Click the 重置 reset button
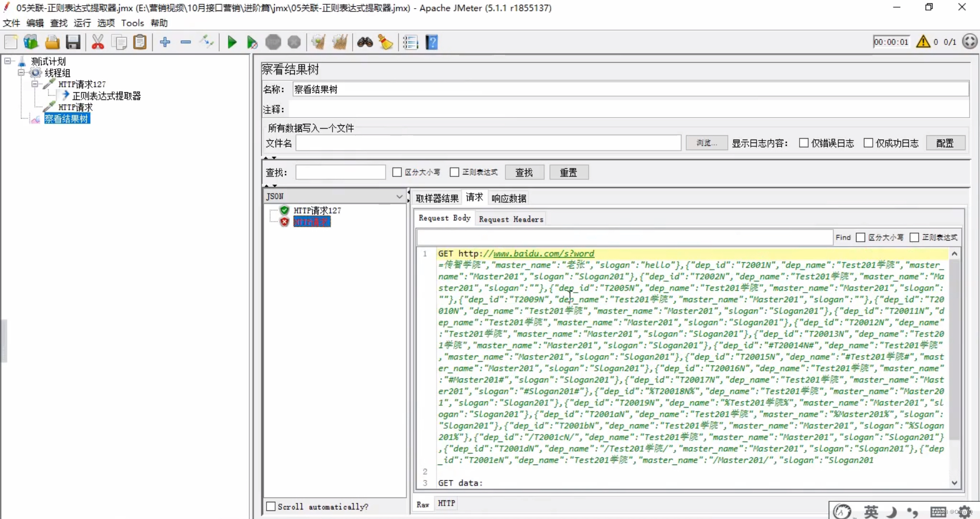This screenshot has height=519, width=980. [568, 172]
